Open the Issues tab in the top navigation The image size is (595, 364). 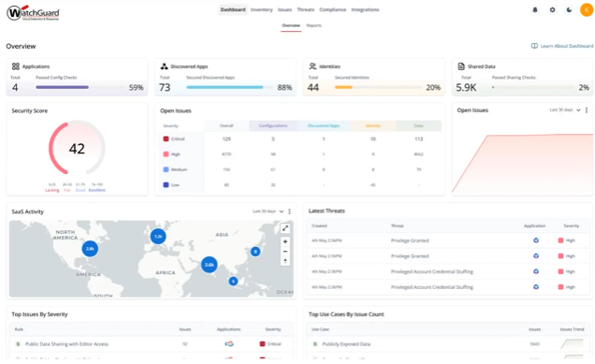point(284,9)
